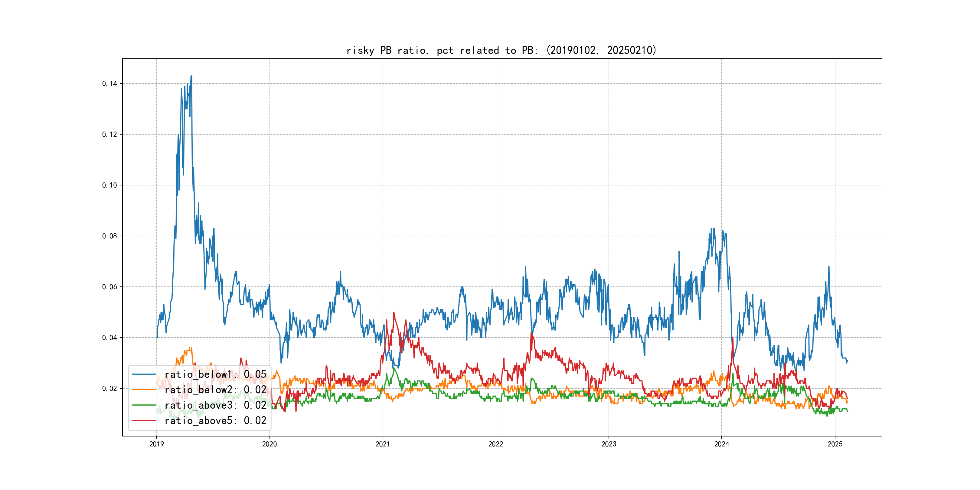Click the 2020 x-axis tick label
This screenshot has height=490, width=980.
269,444
